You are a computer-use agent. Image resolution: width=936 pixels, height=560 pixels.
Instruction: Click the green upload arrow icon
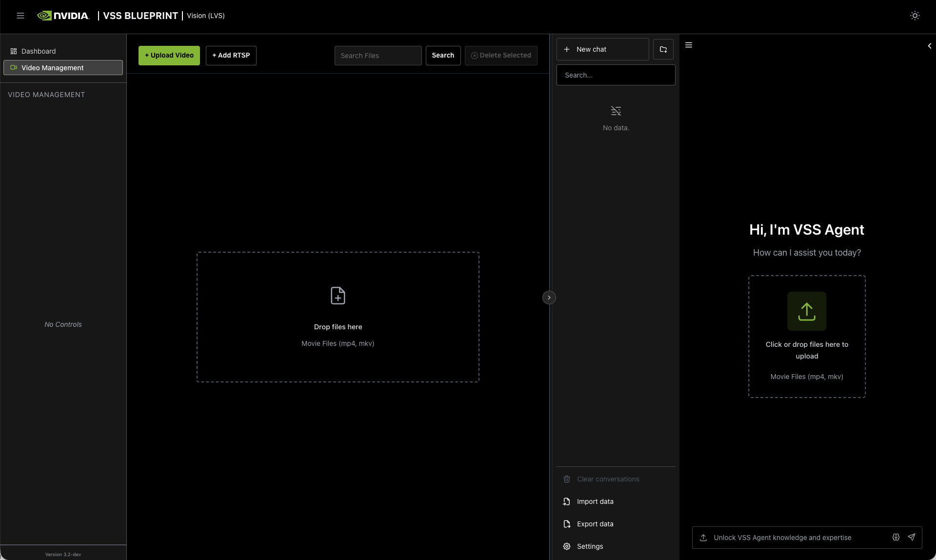coord(807,311)
